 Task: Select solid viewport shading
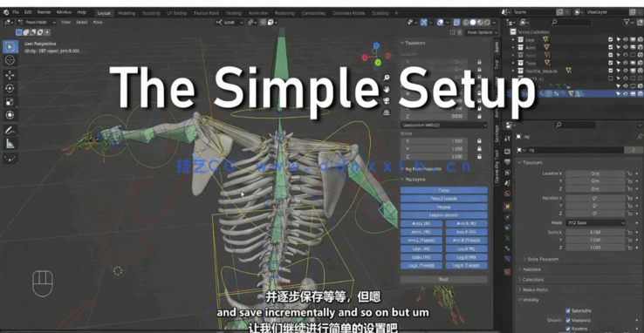(x=473, y=23)
